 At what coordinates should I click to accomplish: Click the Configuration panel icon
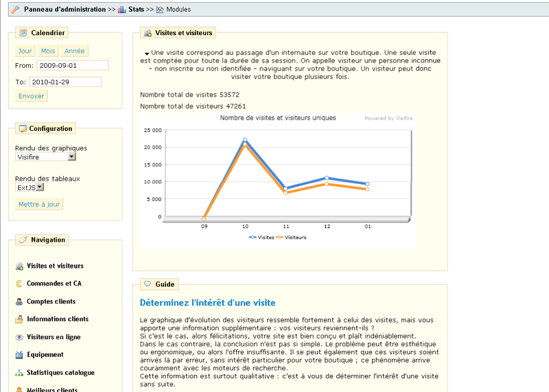(x=23, y=128)
